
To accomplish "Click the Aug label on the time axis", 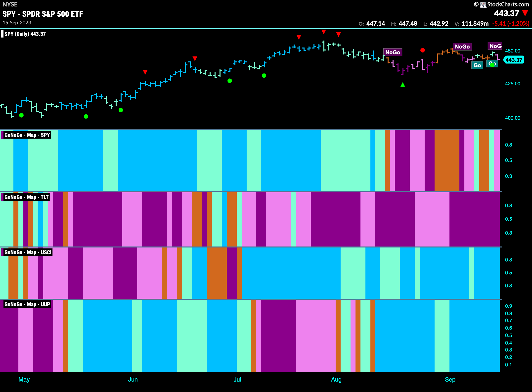I will pyautogui.click(x=336, y=380).
